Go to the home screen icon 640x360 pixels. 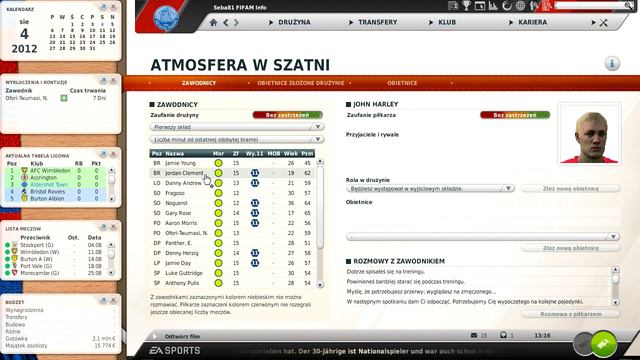[x=213, y=22]
